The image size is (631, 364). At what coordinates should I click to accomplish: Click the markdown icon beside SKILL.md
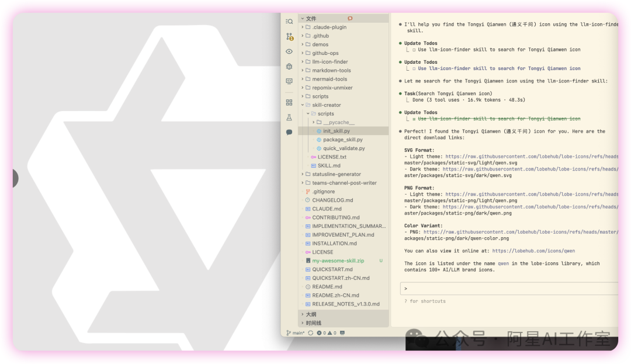point(314,166)
